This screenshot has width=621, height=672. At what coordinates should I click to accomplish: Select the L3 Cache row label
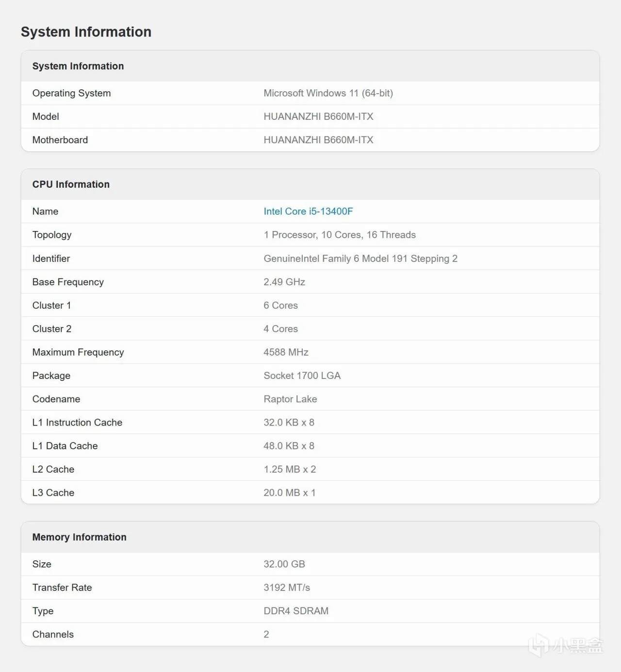(53, 492)
